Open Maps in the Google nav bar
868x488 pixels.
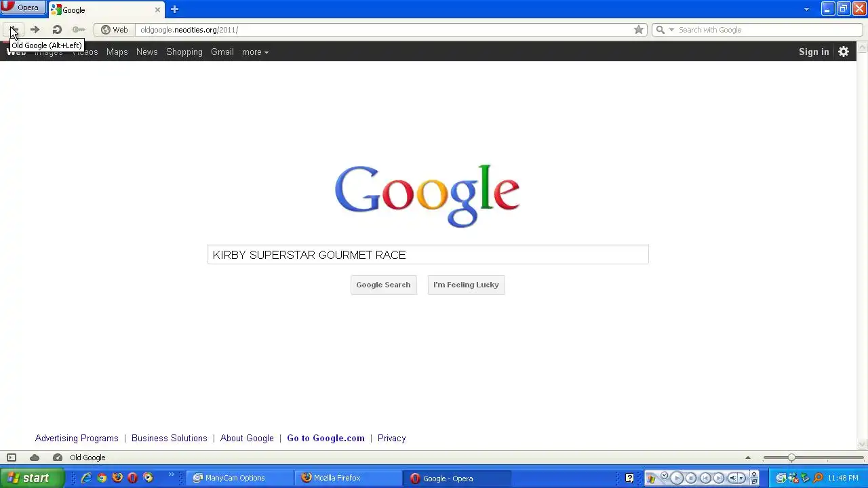tap(117, 52)
